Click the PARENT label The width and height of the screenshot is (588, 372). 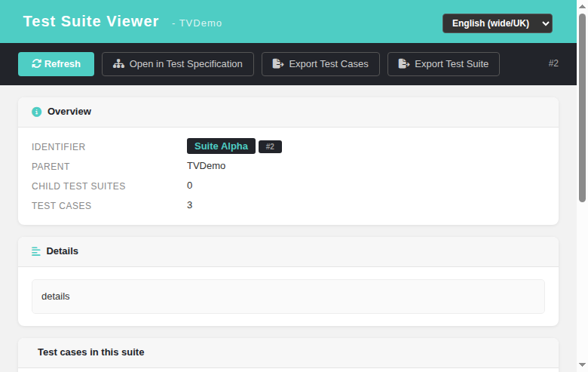point(51,167)
